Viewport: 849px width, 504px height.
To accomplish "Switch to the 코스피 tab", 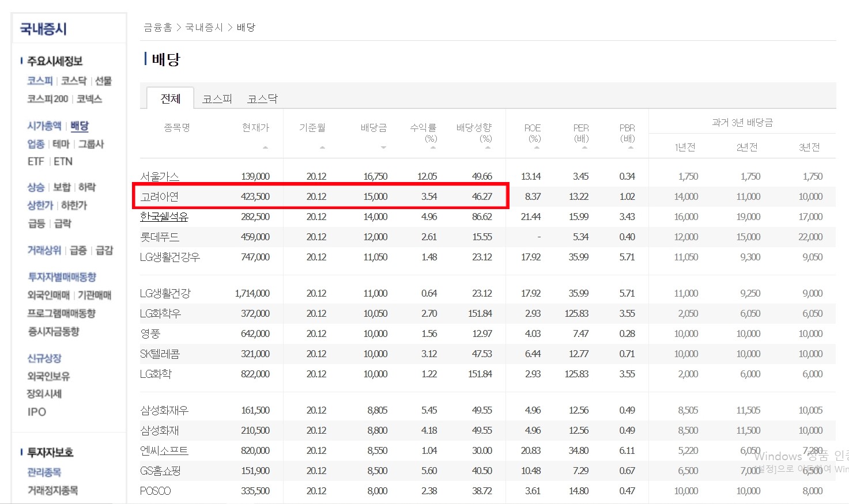I will click(217, 98).
